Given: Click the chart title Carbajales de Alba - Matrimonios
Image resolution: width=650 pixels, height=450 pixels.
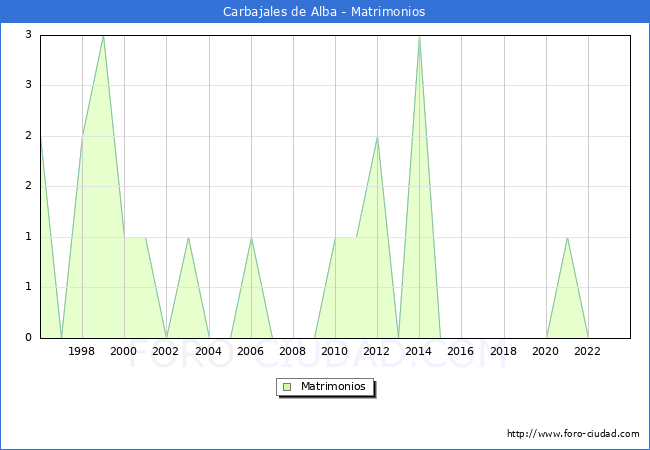Looking at the screenshot, I should click(324, 11).
